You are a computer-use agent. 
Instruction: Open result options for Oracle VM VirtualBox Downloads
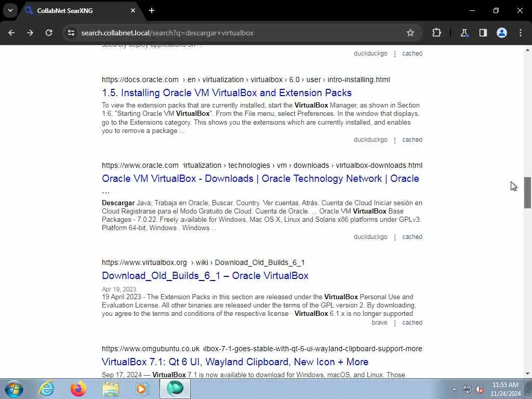pos(395,237)
